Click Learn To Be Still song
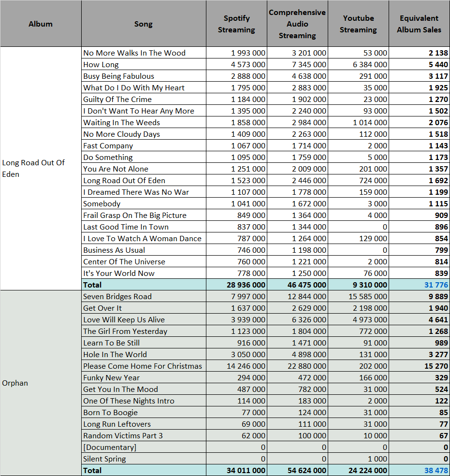Viewport: 450px width, 476px height. click(144, 343)
